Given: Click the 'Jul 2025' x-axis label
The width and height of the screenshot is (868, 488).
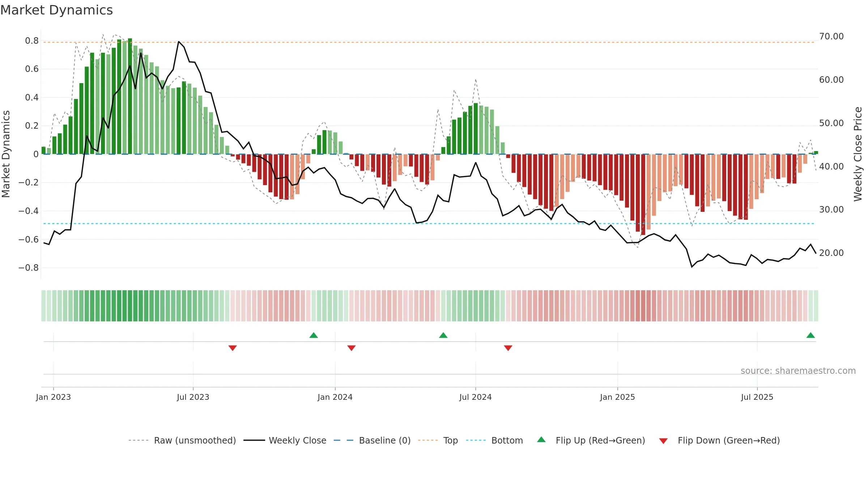Looking at the screenshot, I should [x=757, y=397].
